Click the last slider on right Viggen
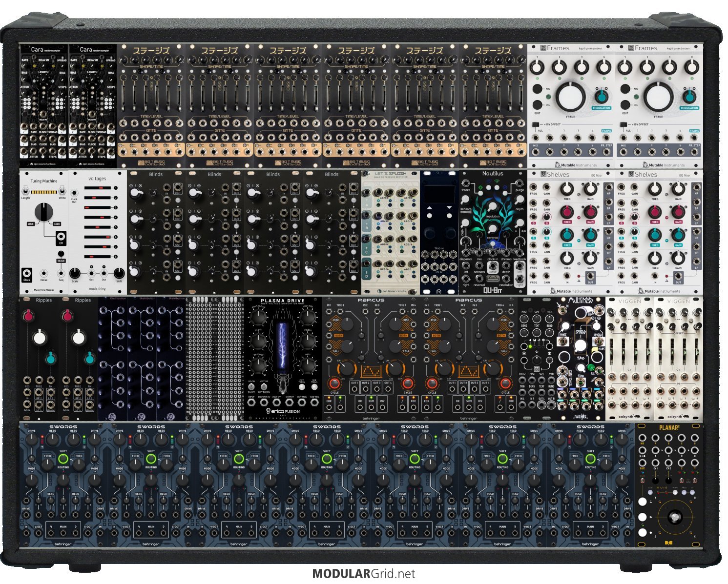728x584 pixels. tap(696, 351)
